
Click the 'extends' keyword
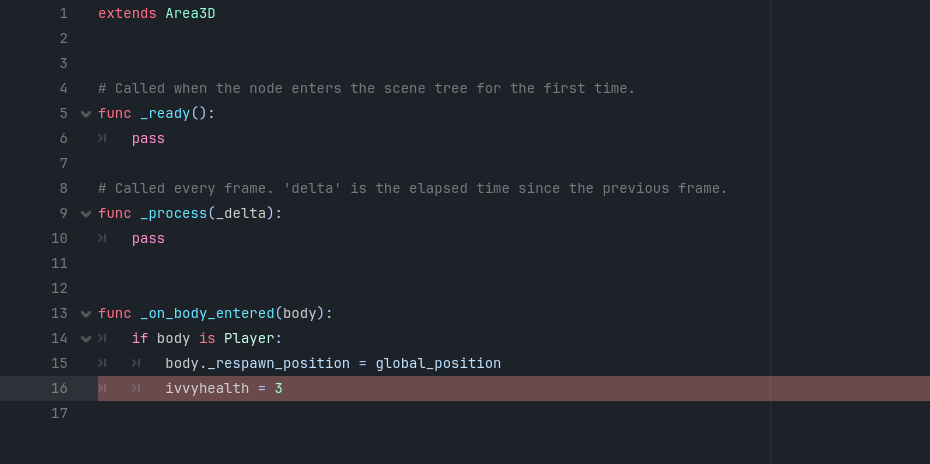127,14
